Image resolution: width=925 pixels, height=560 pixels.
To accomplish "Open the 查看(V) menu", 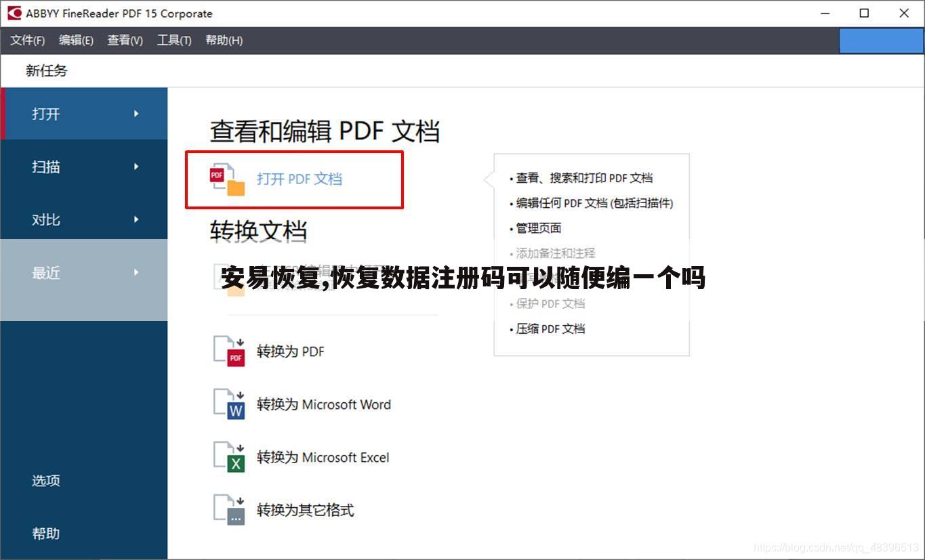I will [125, 41].
